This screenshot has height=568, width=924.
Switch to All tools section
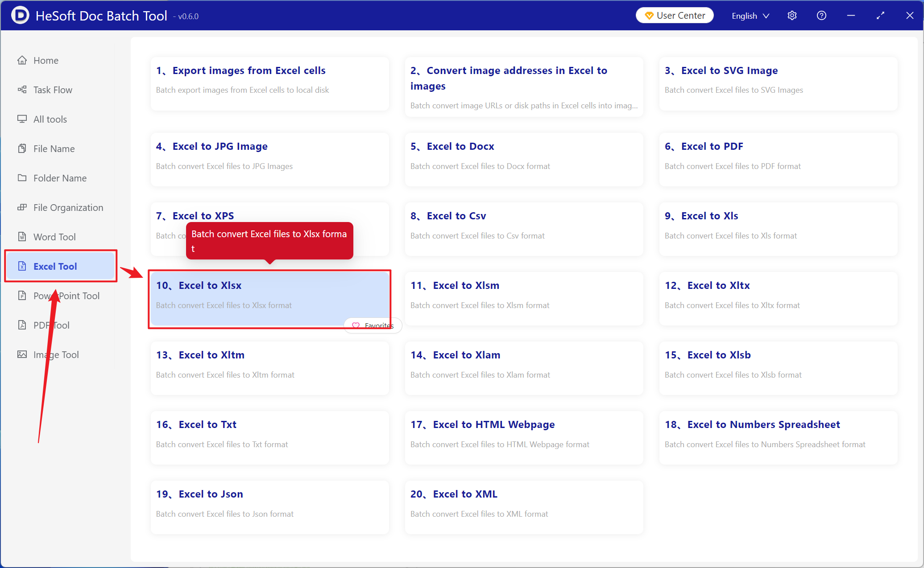point(61,119)
